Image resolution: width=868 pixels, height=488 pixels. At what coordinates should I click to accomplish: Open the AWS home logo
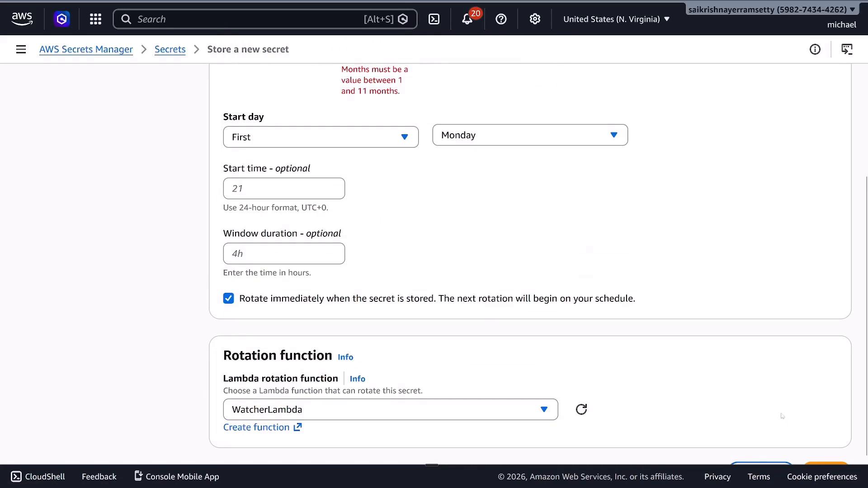22,19
